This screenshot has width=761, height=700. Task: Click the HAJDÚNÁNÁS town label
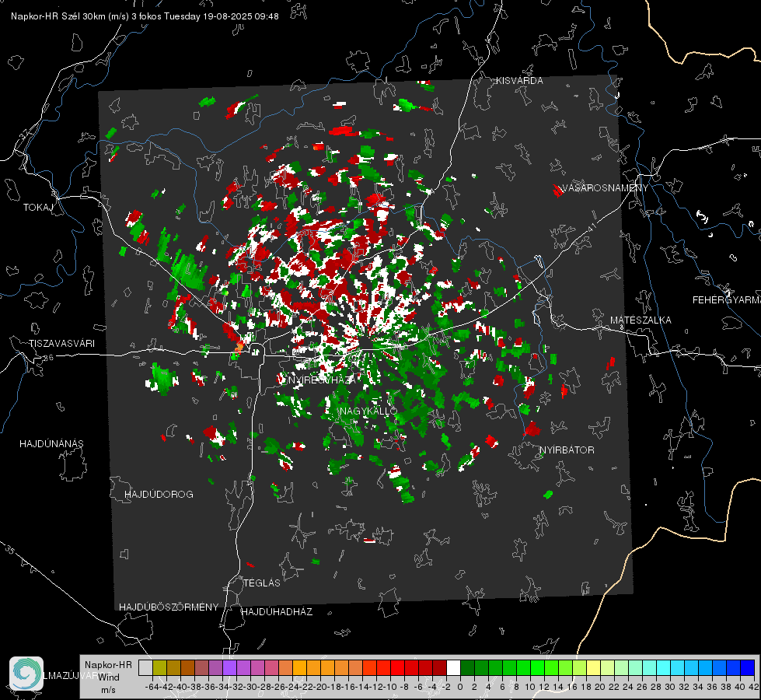[51, 444]
